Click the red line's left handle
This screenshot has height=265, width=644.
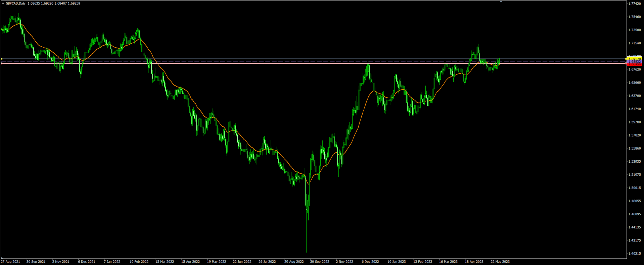tap(2, 63)
